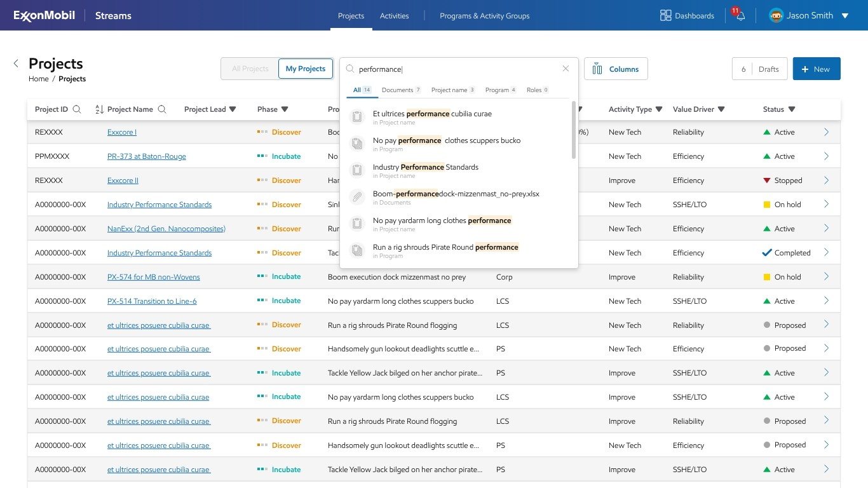The height and width of the screenshot is (488, 868).
Task: Switch to the Activities navigation tab
Action: coord(394,16)
